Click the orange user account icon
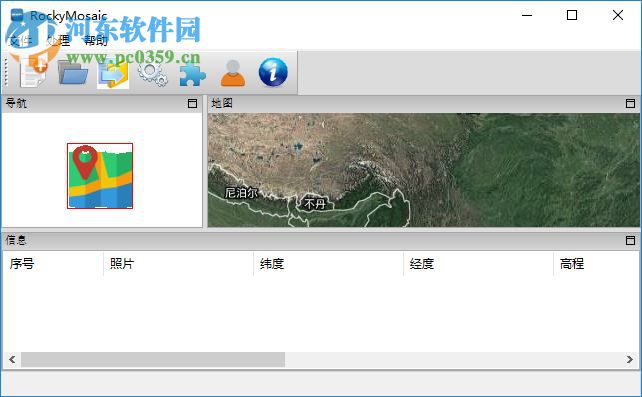642x397 pixels. pos(233,73)
